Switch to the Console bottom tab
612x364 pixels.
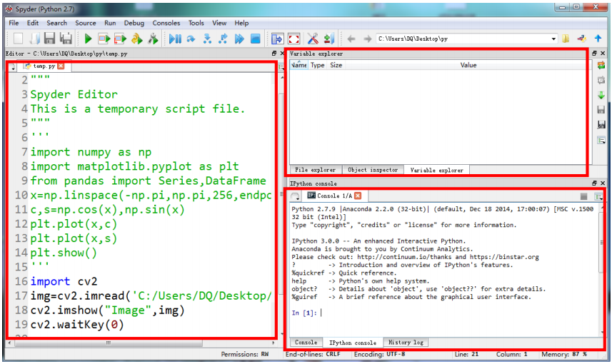(x=306, y=342)
